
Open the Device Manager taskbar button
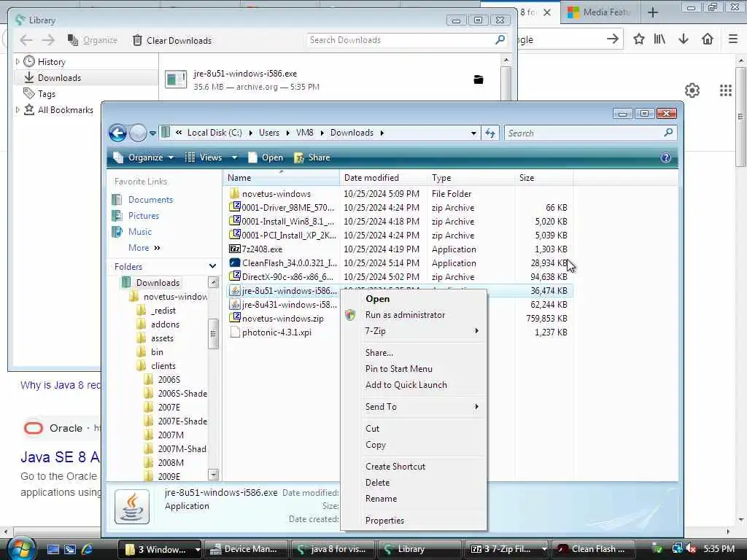247,549
